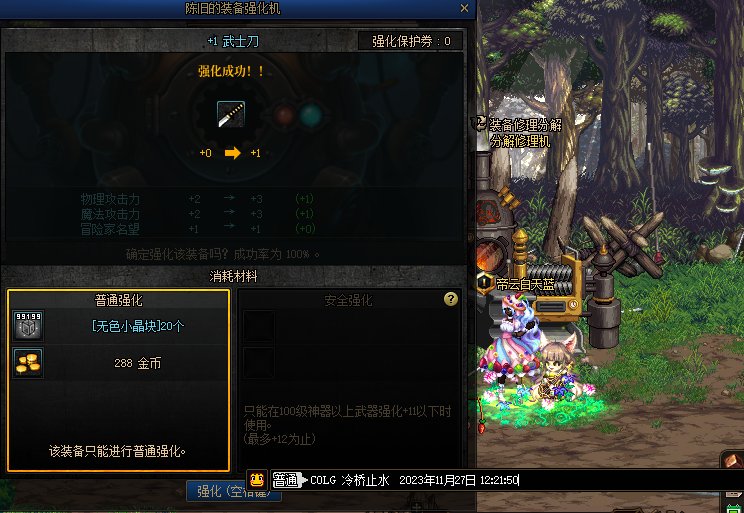The height and width of the screenshot is (513, 744).
Task: Open the yellow question mark help icon
Action: click(x=451, y=299)
